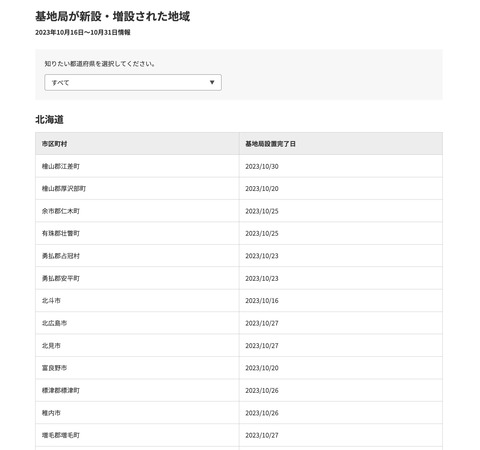The height and width of the screenshot is (450, 480).
Task: Click the 2023/10/16 completion date cell
Action: (x=341, y=301)
